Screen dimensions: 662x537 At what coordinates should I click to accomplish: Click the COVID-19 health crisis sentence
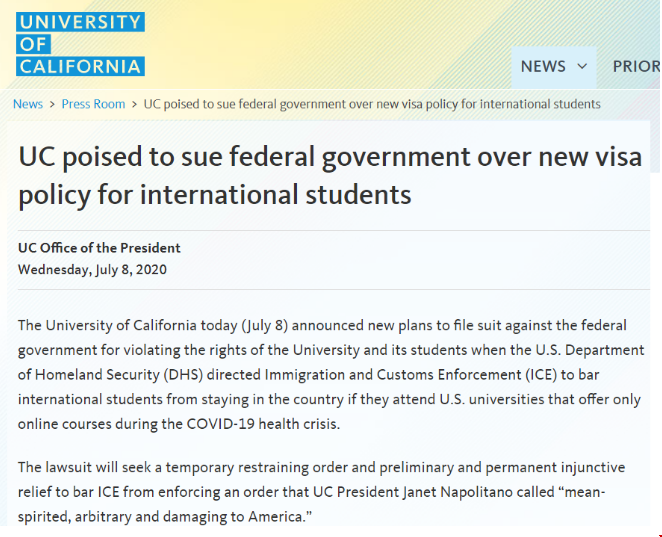[x=179, y=424]
